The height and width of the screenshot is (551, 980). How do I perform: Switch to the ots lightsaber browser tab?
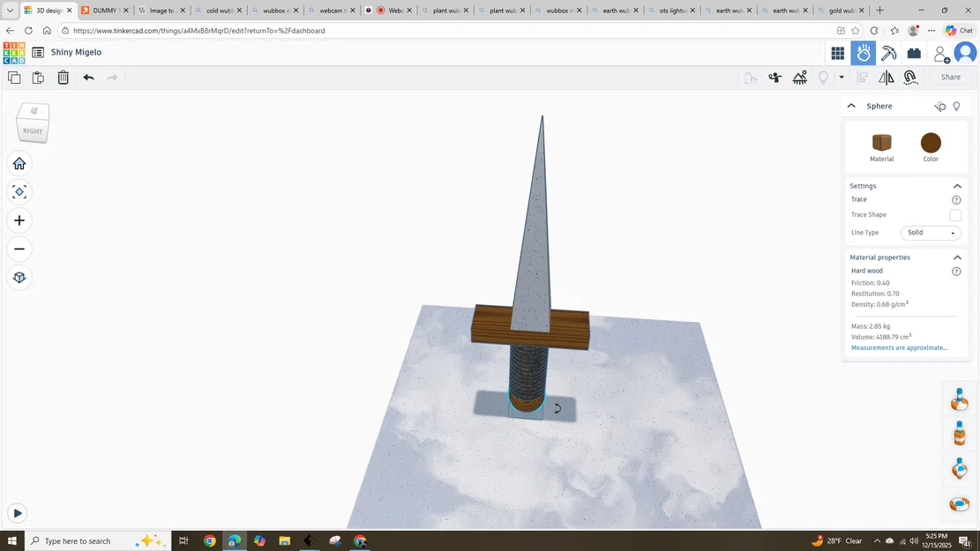tap(670, 11)
